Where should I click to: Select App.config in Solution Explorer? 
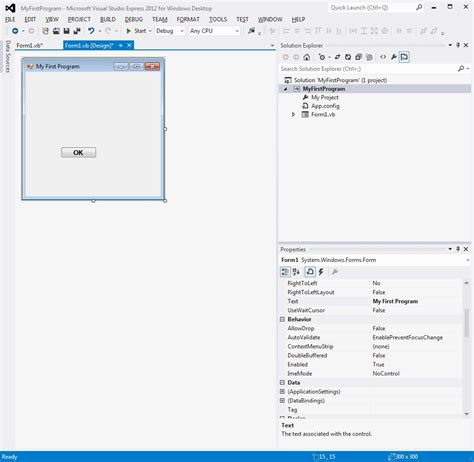coord(325,106)
